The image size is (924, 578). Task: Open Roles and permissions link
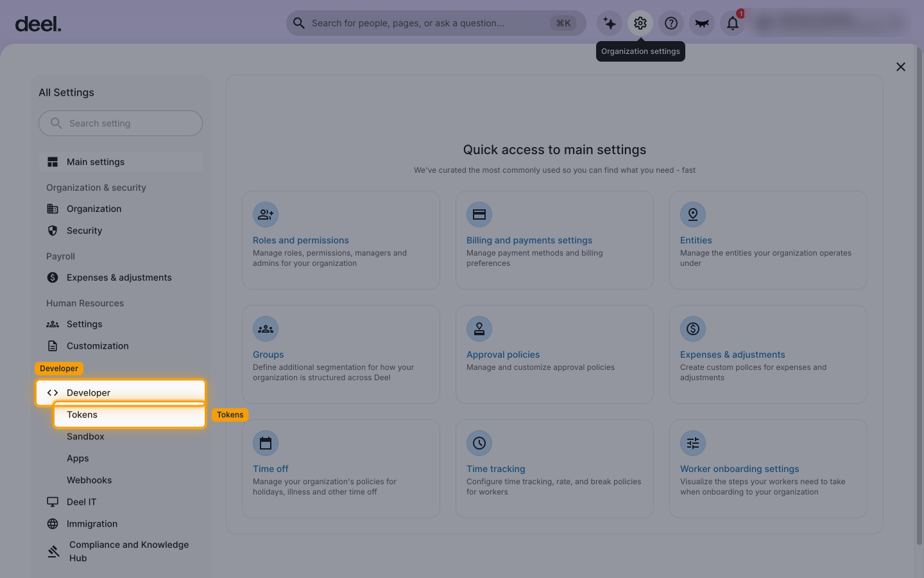tap(301, 240)
